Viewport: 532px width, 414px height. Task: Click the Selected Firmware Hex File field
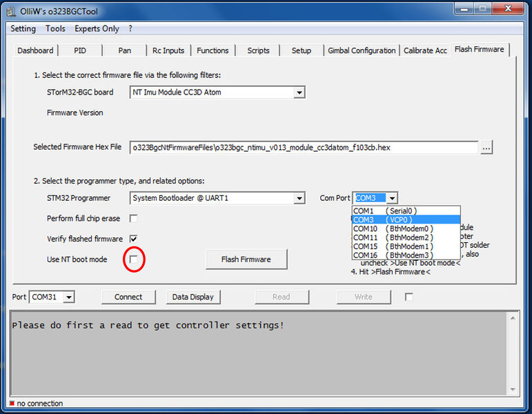(x=304, y=147)
